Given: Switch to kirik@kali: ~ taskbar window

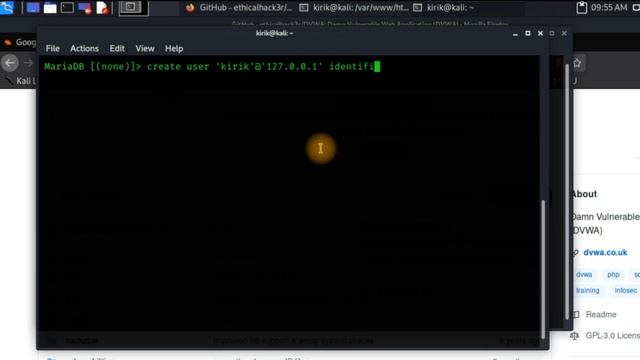Looking at the screenshot, I should pos(443,8).
